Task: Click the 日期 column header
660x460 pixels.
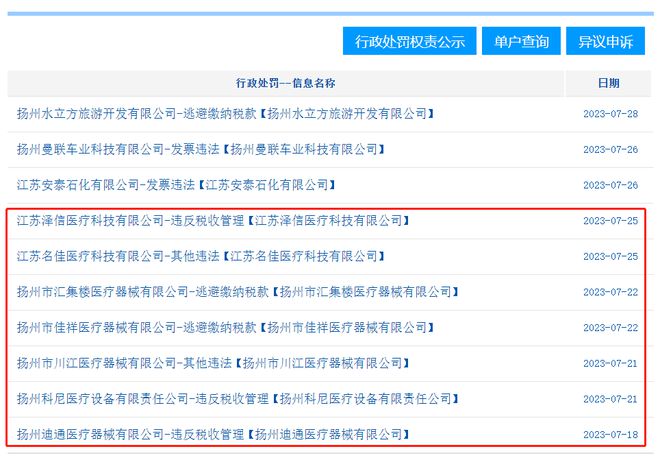Action: pos(608,83)
